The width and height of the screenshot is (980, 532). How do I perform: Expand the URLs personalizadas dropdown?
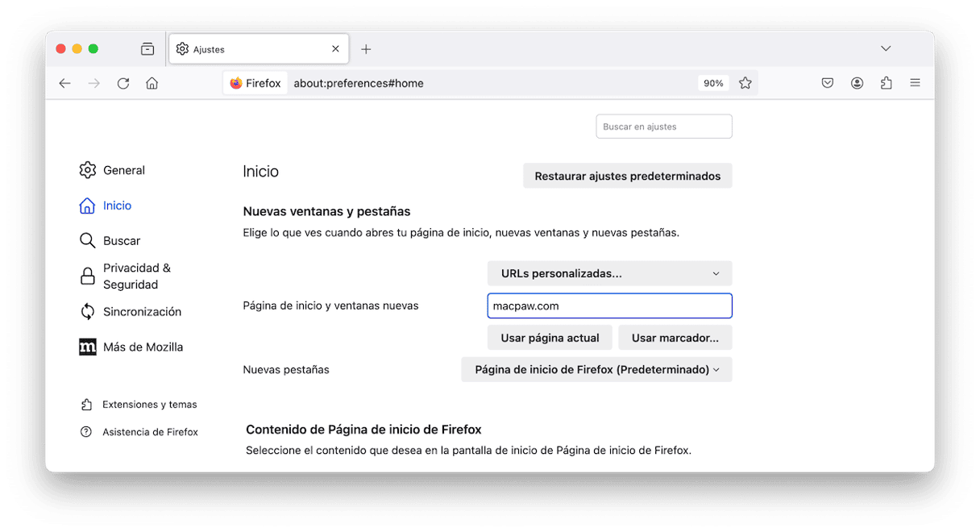610,273
